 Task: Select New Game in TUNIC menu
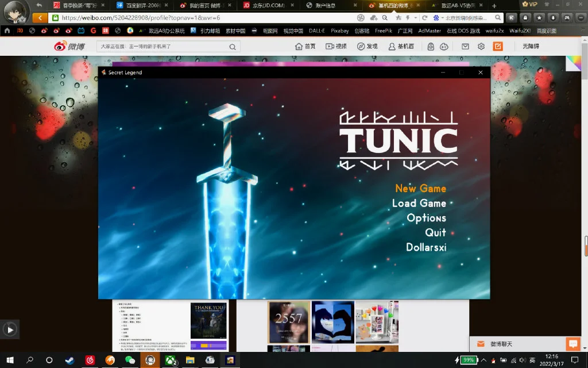coord(420,189)
